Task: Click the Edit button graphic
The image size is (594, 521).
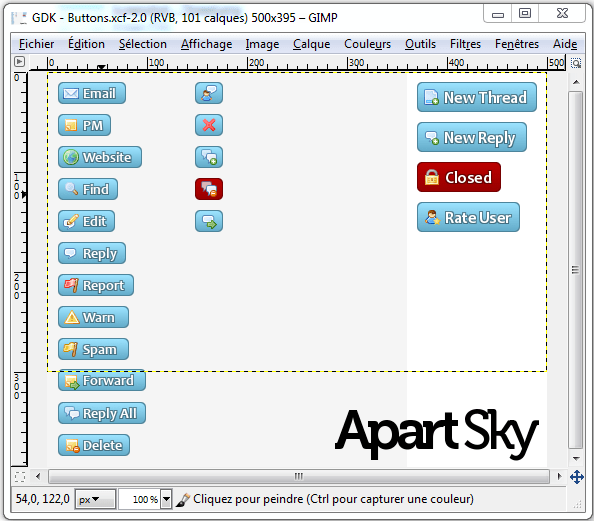Action: pos(86,221)
